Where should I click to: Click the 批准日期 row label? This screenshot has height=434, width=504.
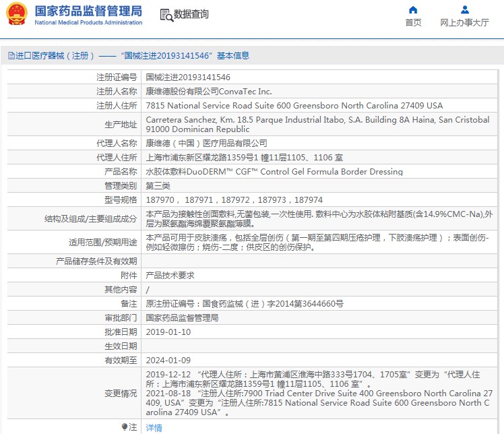[121, 332]
